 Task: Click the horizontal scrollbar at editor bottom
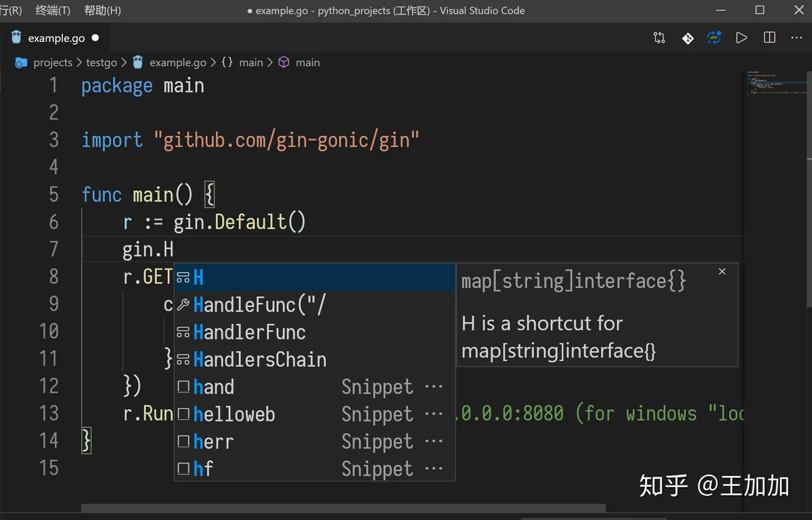click(x=344, y=509)
